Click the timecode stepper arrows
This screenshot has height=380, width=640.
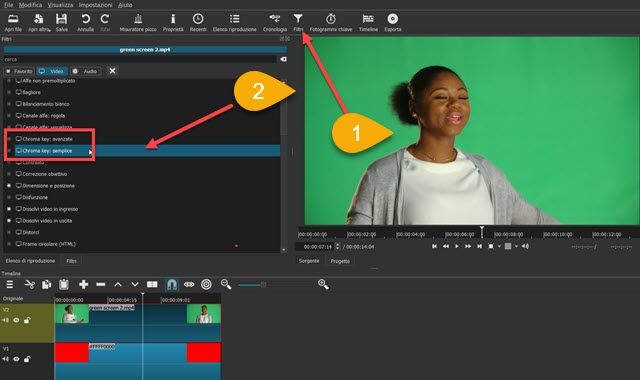[x=337, y=247]
